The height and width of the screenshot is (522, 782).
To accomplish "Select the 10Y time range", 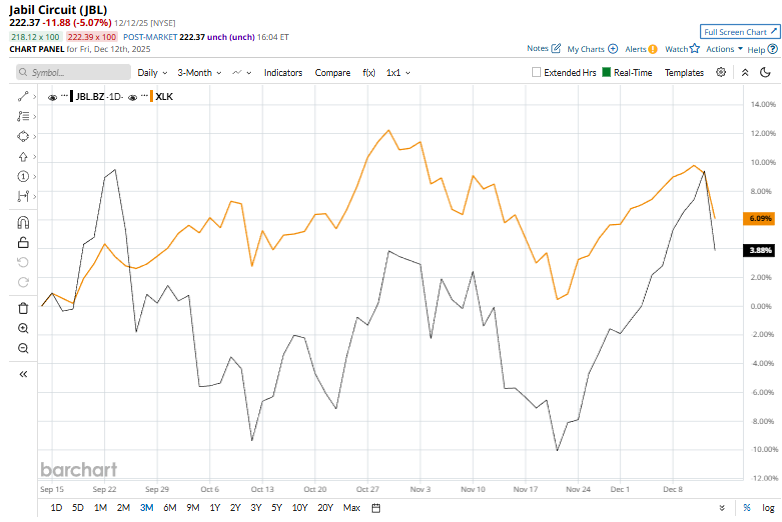I will (x=300, y=508).
